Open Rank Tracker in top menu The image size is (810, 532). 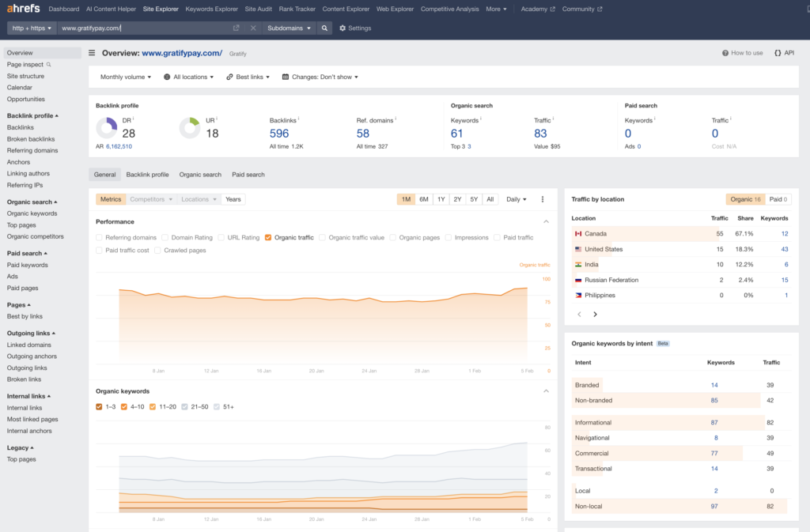297,9
